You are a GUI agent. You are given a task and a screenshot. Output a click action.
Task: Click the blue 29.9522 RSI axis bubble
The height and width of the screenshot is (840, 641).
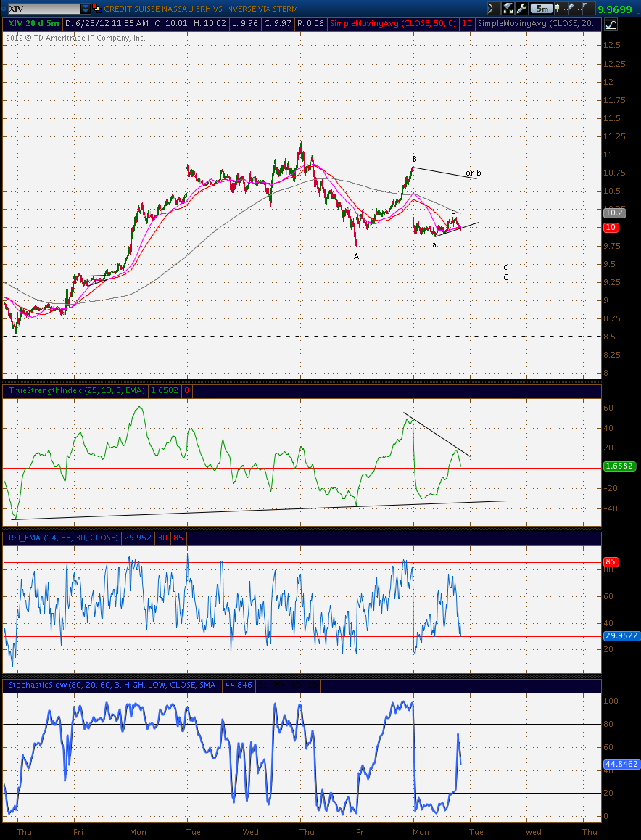coord(621,636)
